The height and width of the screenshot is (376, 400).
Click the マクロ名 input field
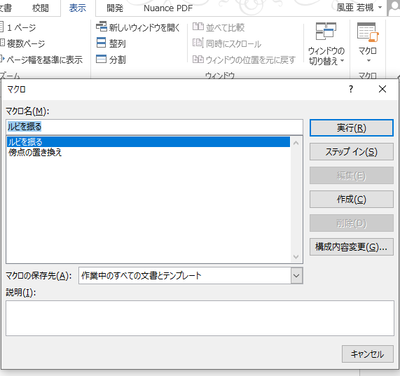pos(154,127)
